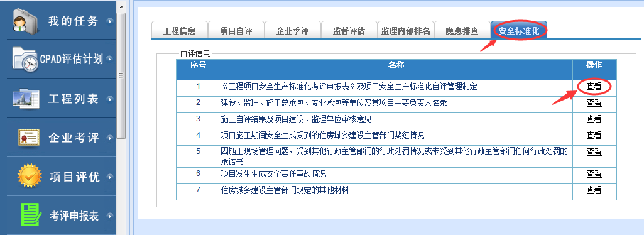The image size is (644, 235).
Task: Switch to the 项目自评 tab
Action: (236, 30)
